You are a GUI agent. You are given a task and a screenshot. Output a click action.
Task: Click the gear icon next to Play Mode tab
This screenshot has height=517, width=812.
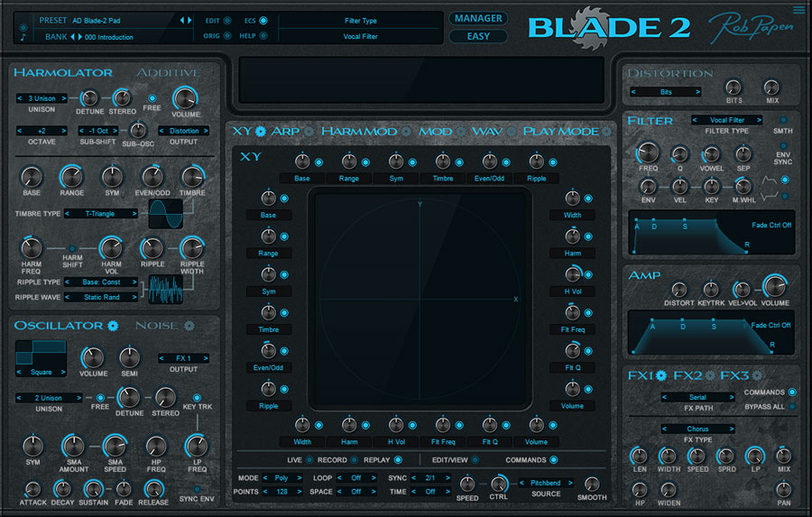pos(606,131)
